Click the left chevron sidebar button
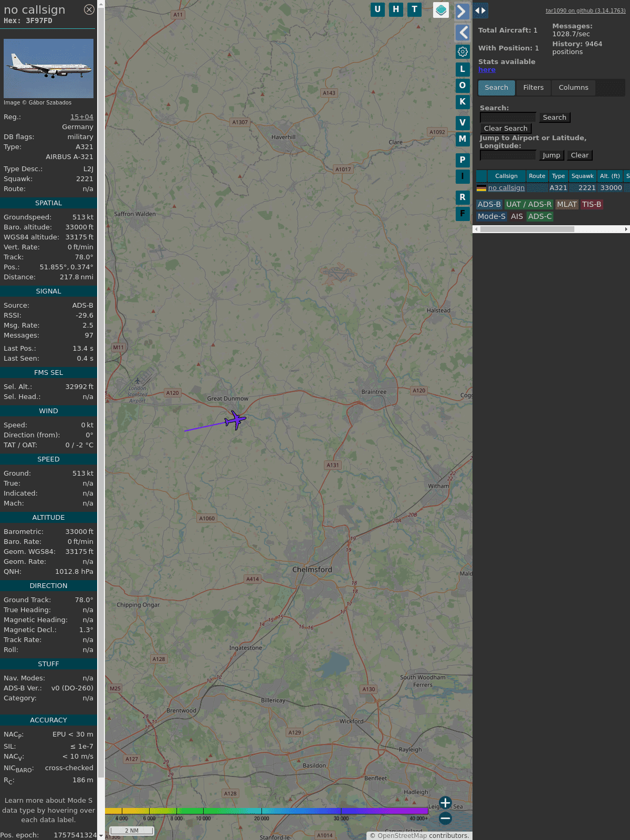The height and width of the screenshot is (840, 630). (x=462, y=33)
